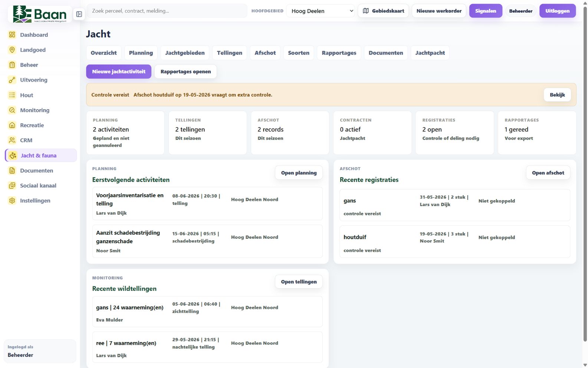Click the Nieuwe werkorder button
588x368 pixels.
click(439, 11)
